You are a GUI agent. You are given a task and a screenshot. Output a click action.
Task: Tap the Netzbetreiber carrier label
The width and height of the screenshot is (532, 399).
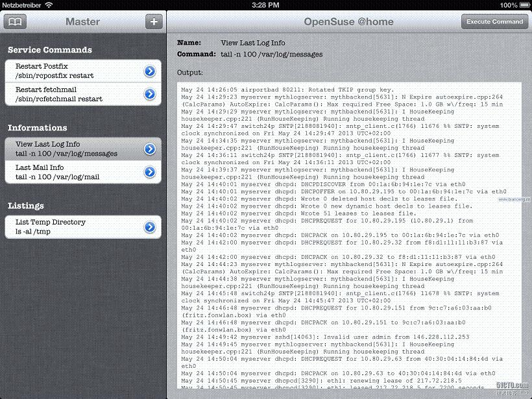(x=21, y=5)
